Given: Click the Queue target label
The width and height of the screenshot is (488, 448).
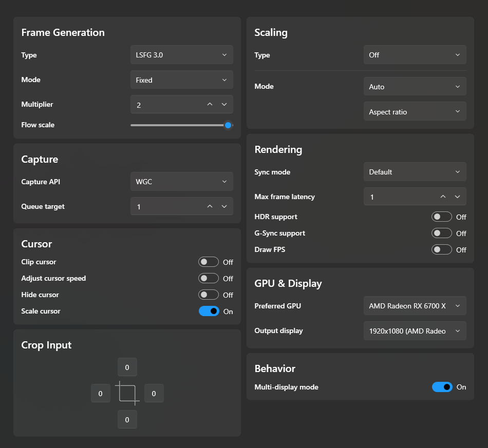Looking at the screenshot, I should click(x=43, y=206).
